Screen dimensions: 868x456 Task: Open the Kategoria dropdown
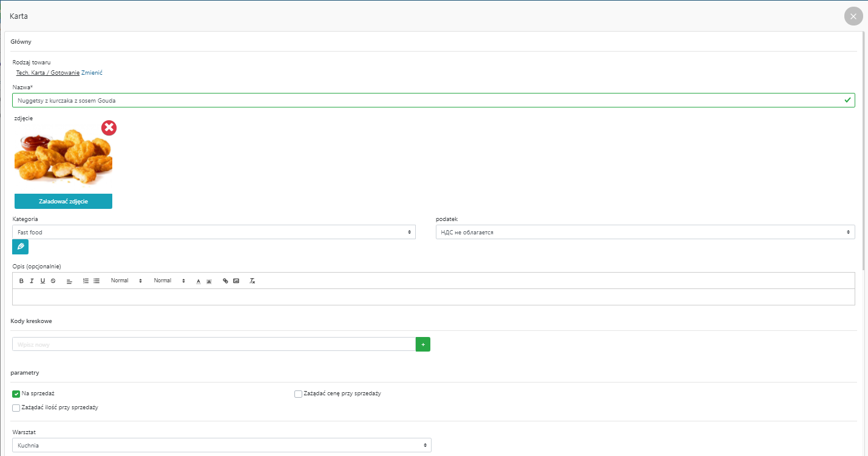pos(214,232)
